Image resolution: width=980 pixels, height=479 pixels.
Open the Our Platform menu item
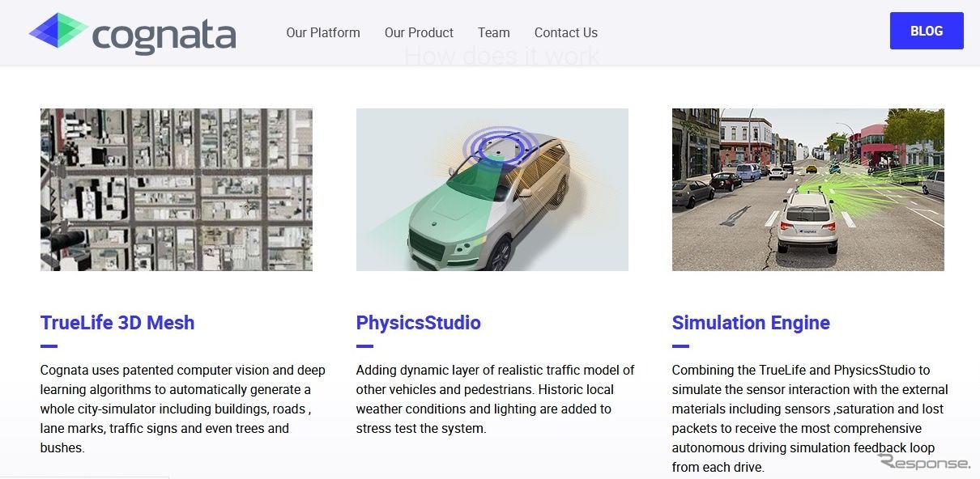pos(323,32)
